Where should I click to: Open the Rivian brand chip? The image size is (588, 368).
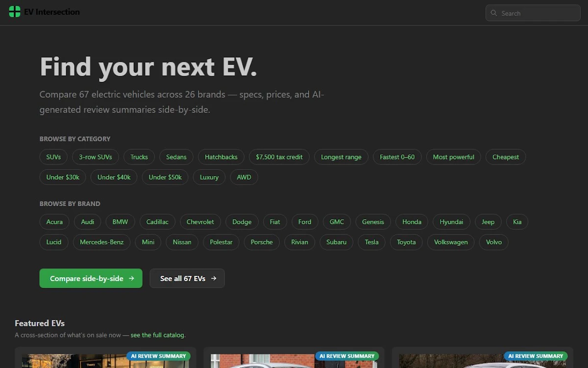click(299, 242)
